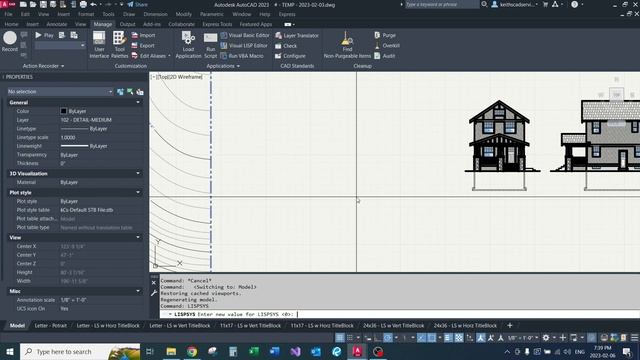
Task: Click the Select Objects icon in Properties palette
Action: tap(130, 92)
